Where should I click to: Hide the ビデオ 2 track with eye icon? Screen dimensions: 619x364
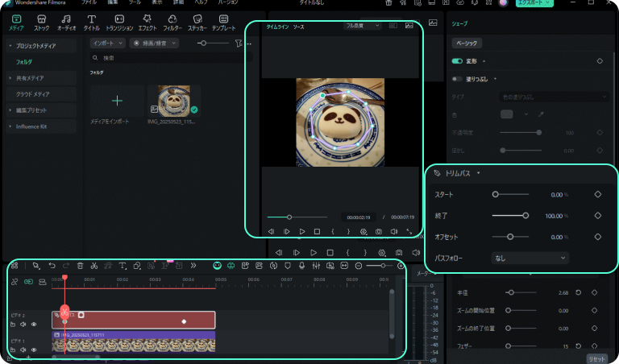pos(34,325)
